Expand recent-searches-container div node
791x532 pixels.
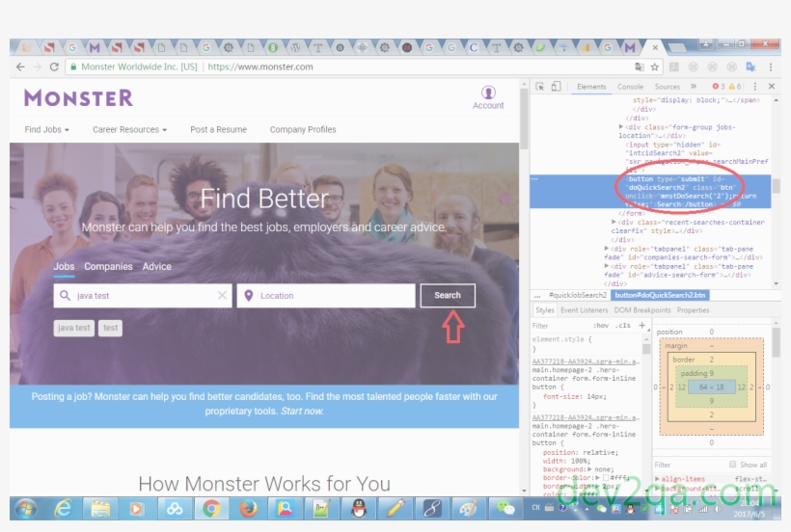pos(614,222)
